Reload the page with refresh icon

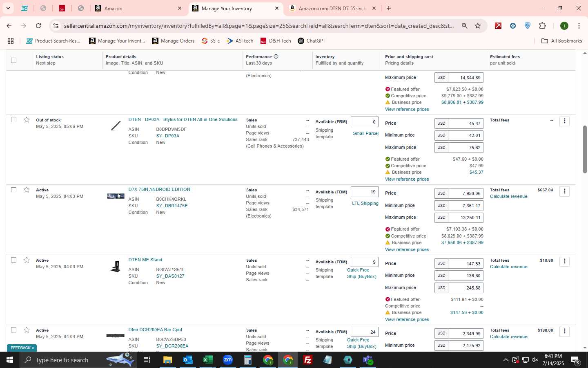[38, 26]
